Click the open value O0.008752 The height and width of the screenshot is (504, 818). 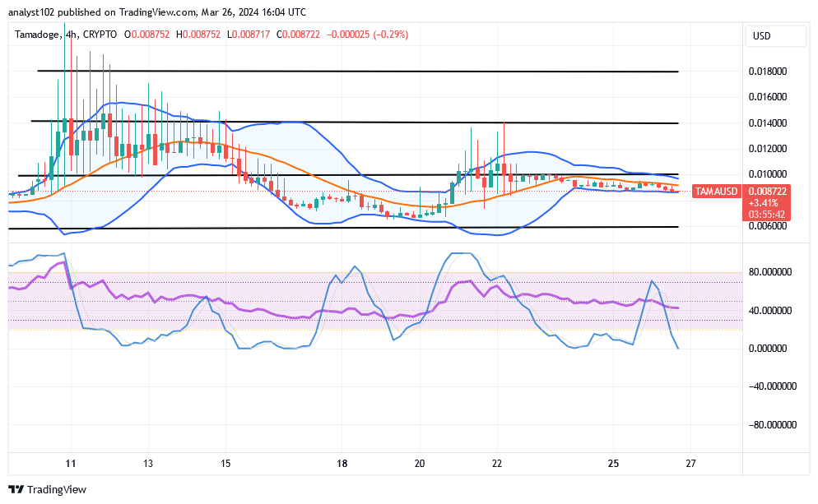tap(146, 35)
